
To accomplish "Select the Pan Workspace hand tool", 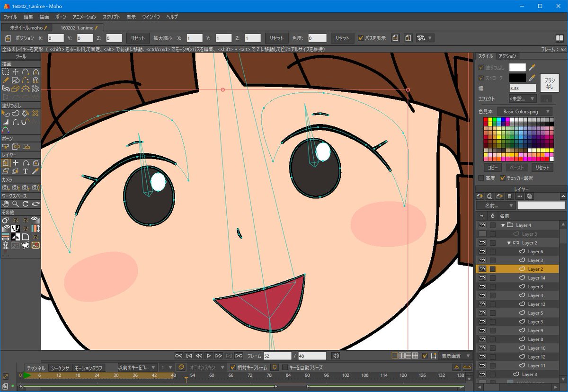I will click(5, 204).
